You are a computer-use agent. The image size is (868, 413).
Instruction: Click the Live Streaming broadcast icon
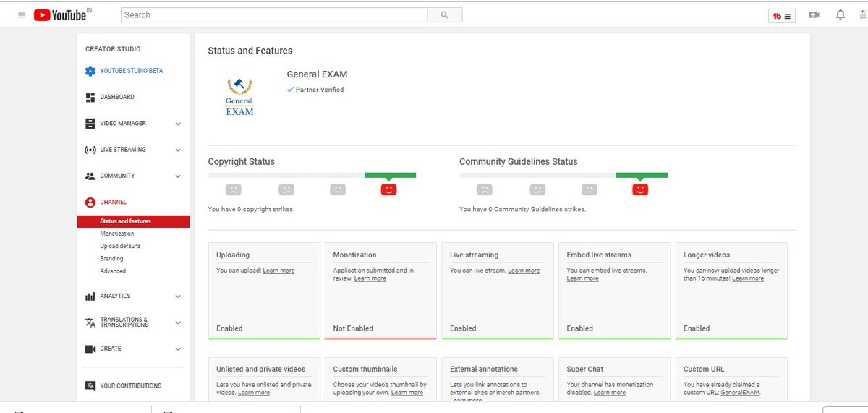[x=90, y=150]
